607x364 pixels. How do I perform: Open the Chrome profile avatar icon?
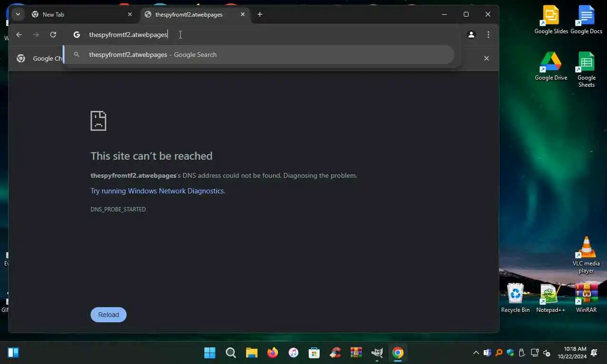471,35
